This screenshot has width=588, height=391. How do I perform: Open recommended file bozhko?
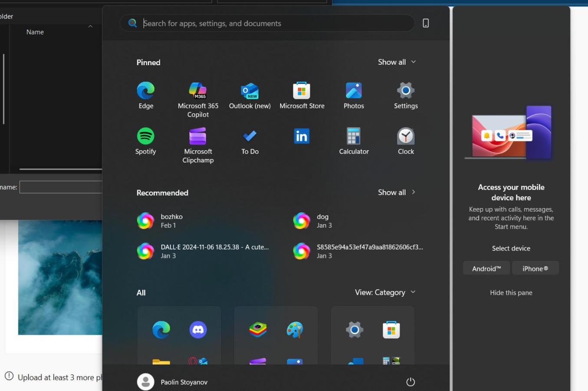(x=171, y=221)
